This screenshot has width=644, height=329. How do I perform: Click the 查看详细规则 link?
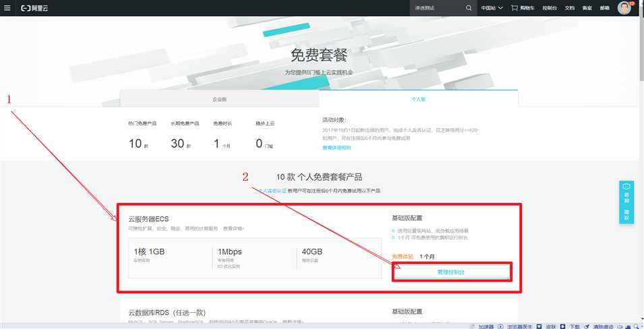(x=336, y=148)
